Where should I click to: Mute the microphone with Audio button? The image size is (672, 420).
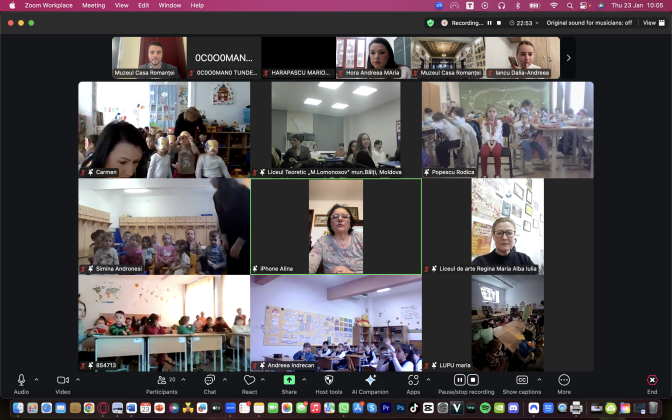21,381
